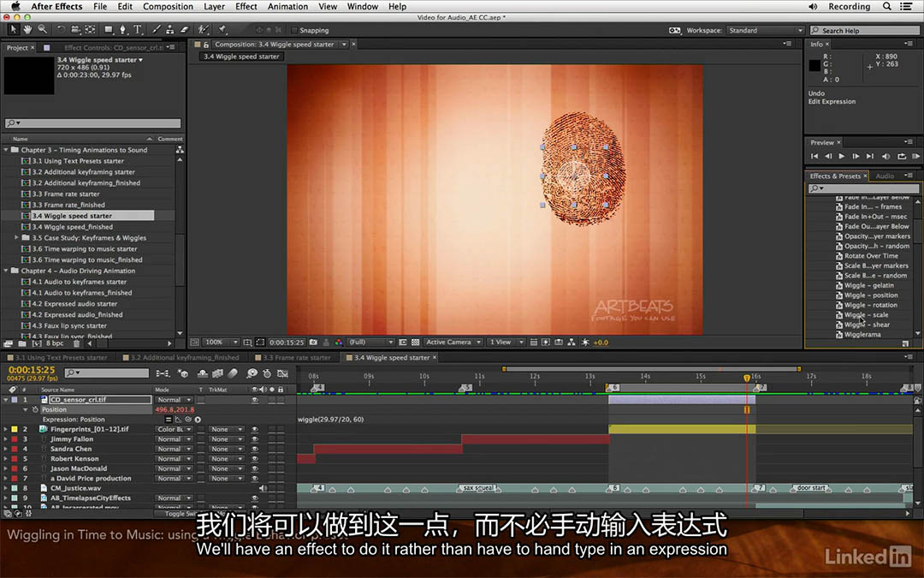
Task: Hide the Jimmy Fallon layer
Action: coord(255,439)
